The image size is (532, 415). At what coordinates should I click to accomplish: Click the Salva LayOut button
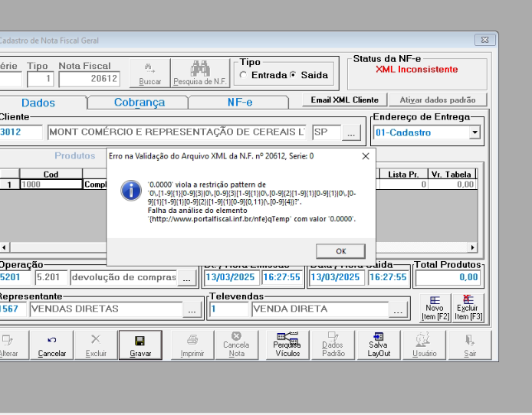(x=379, y=345)
